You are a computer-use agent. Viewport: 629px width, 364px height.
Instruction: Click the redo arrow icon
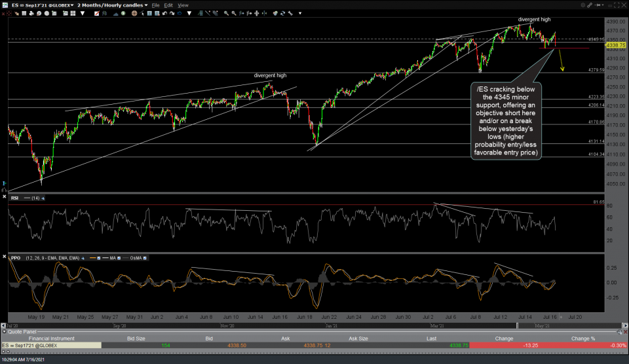(172, 13)
